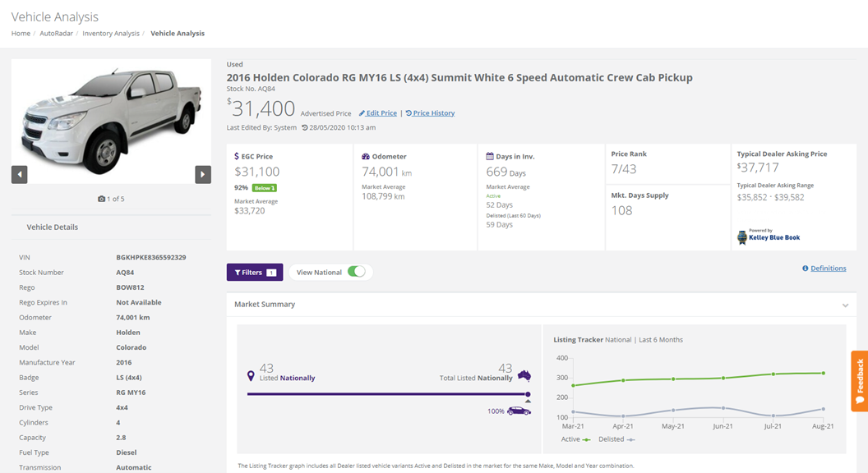Viewport: 868px width, 473px height.
Task: Click the EGC market average $33,720
Action: pos(250,211)
